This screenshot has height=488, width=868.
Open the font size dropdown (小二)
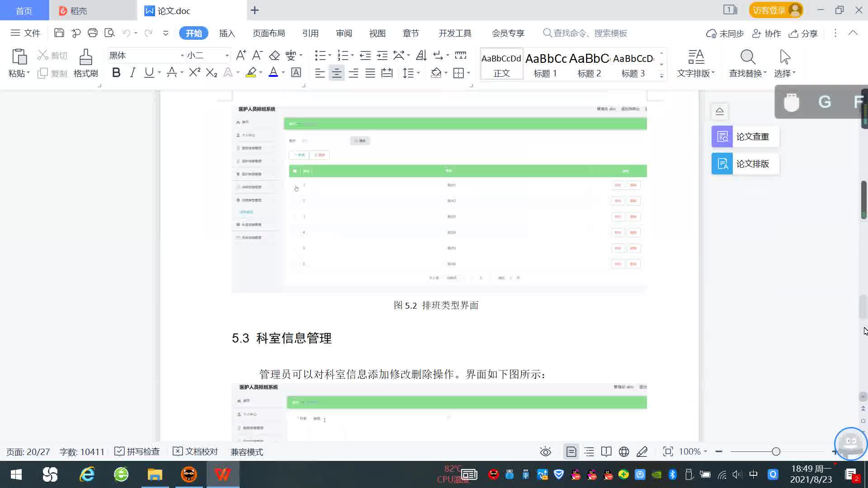tap(227, 56)
